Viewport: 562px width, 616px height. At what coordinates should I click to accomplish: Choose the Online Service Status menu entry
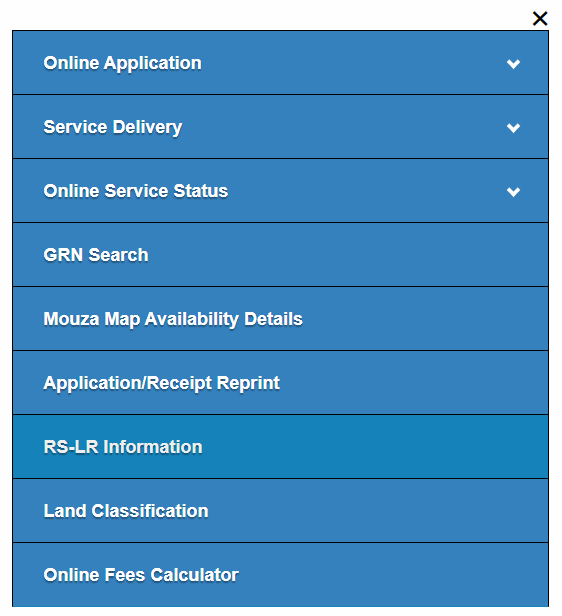coord(280,191)
